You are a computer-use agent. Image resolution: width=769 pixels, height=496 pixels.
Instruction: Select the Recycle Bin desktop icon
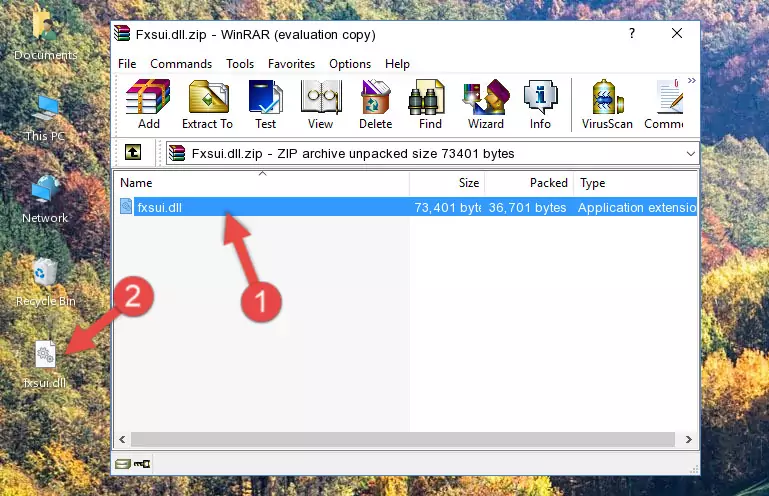click(46, 283)
